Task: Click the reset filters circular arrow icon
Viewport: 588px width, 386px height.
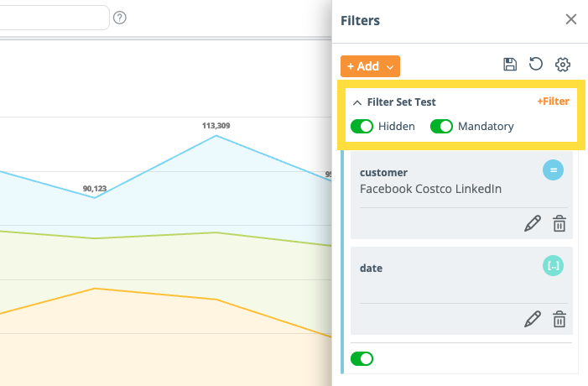Action: [536, 65]
